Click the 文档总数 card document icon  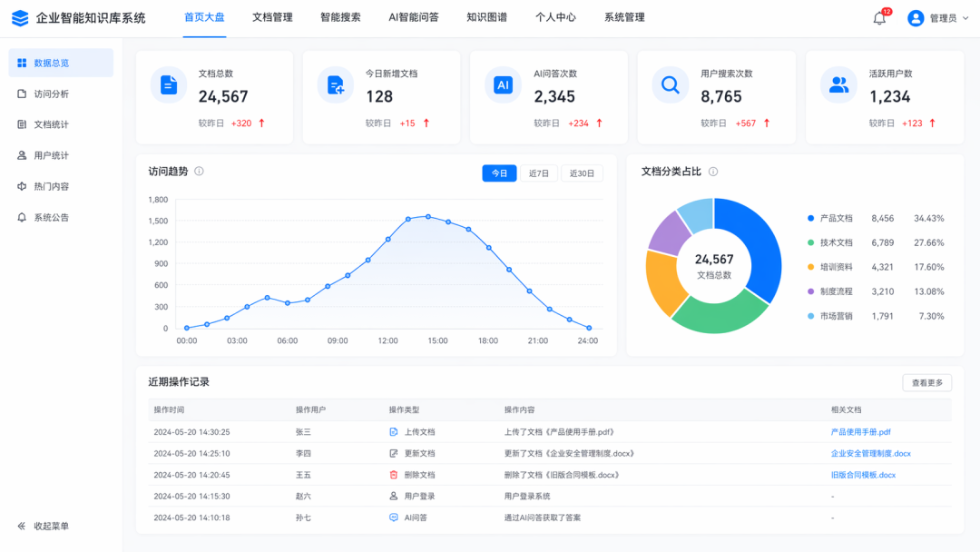pyautogui.click(x=169, y=84)
